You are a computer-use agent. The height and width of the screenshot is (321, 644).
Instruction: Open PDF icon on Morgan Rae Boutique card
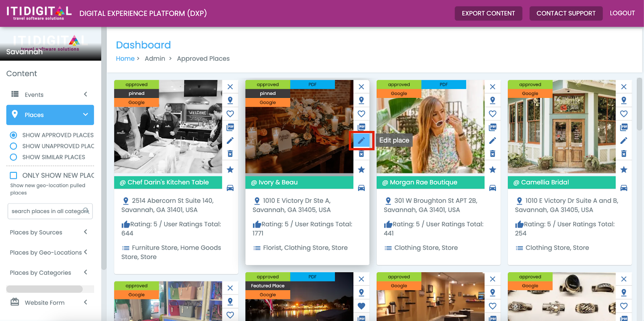493,127
